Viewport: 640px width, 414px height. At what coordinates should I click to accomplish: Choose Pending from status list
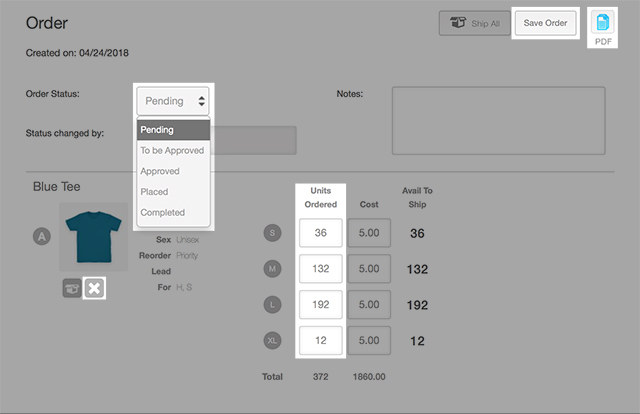pyautogui.click(x=172, y=130)
